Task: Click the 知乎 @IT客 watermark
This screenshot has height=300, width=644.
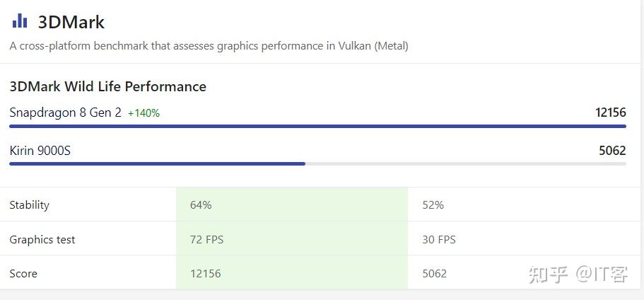Action: click(x=578, y=274)
